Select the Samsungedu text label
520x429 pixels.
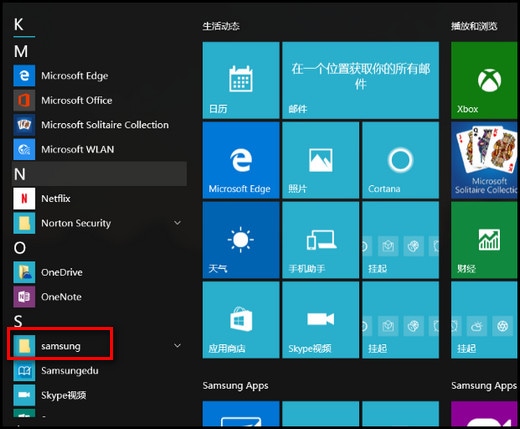70,371
